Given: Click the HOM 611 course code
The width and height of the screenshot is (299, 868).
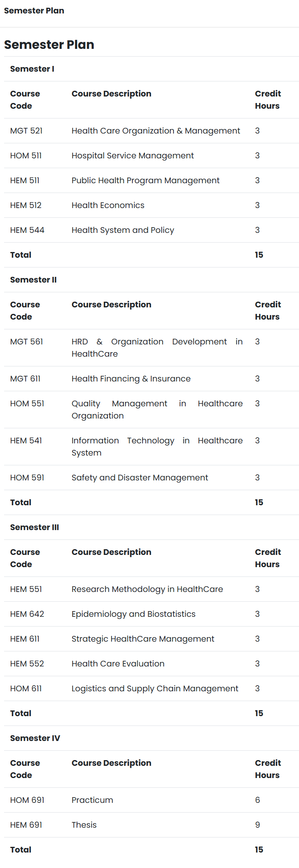Looking at the screenshot, I should tap(26, 688).
